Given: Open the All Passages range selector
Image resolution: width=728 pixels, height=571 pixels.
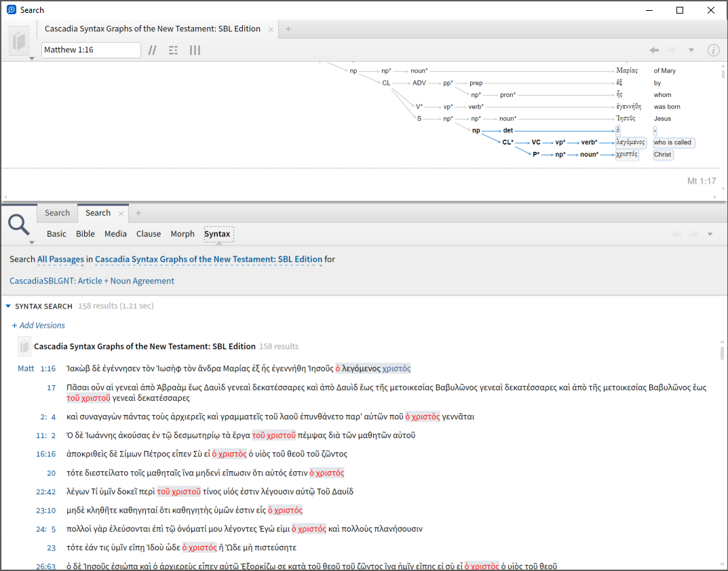Looking at the screenshot, I should pos(60,259).
